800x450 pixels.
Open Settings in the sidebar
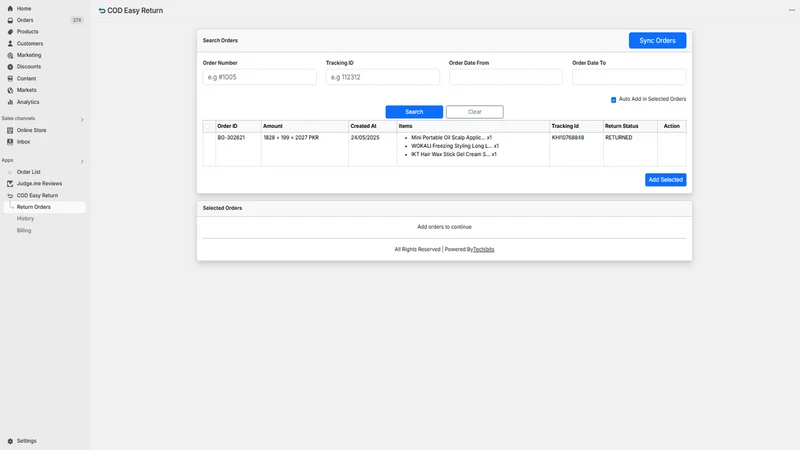(27, 441)
